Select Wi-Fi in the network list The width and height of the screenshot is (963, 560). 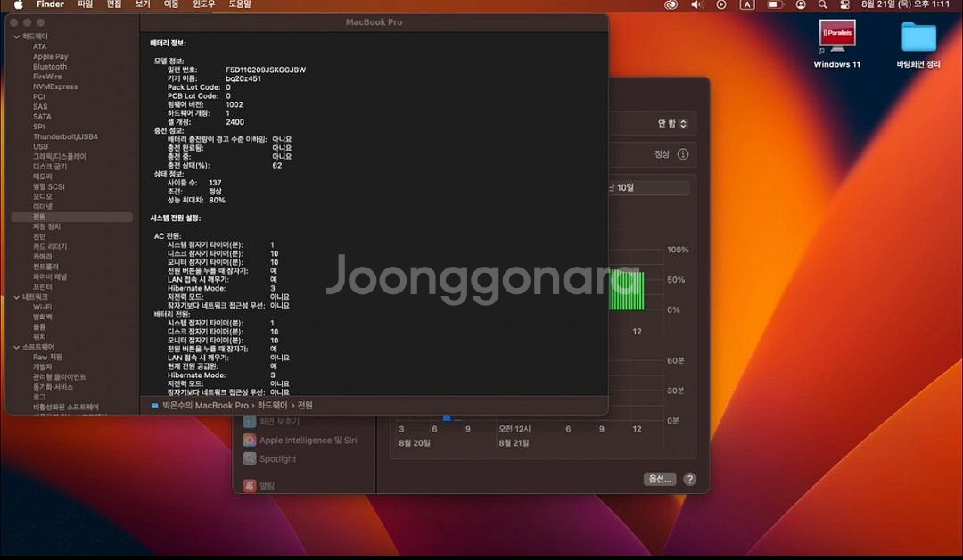coord(43,307)
